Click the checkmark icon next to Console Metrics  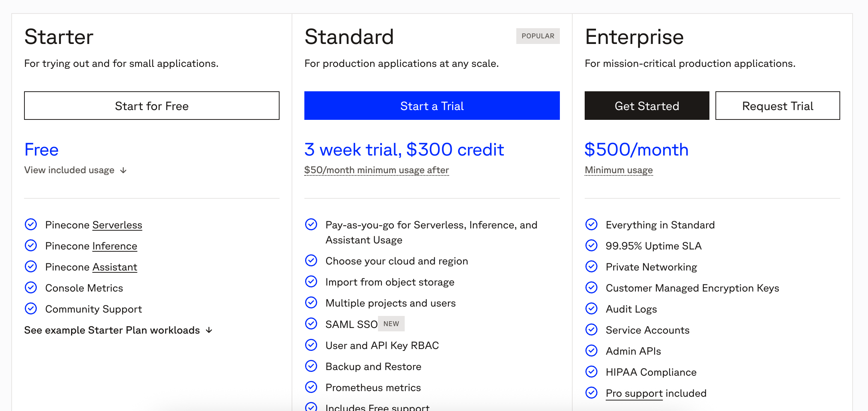tap(31, 287)
